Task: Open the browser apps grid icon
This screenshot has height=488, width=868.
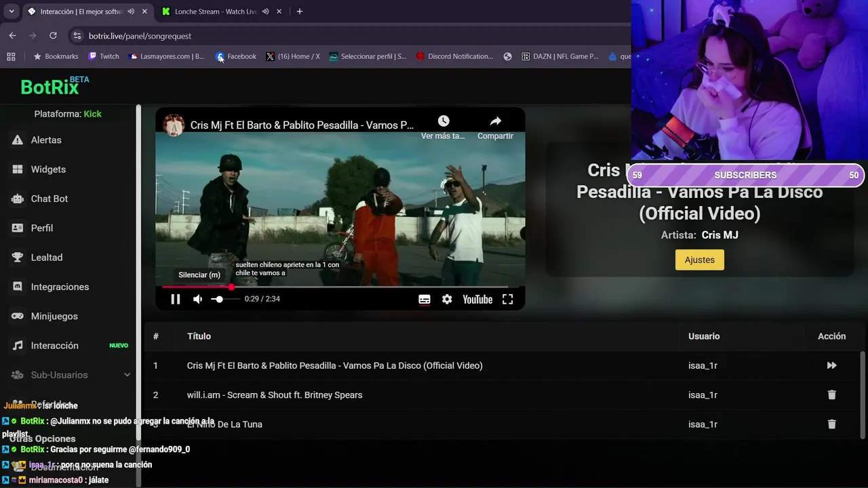Action: (x=11, y=56)
